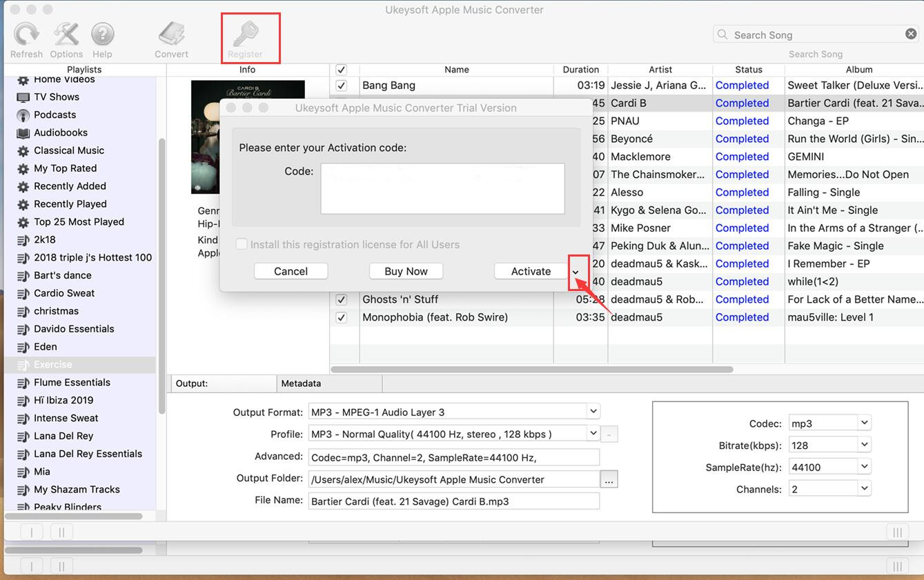
Task: Select the Cardio Sweat playlist
Action: pyautogui.click(x=64, y=293)
